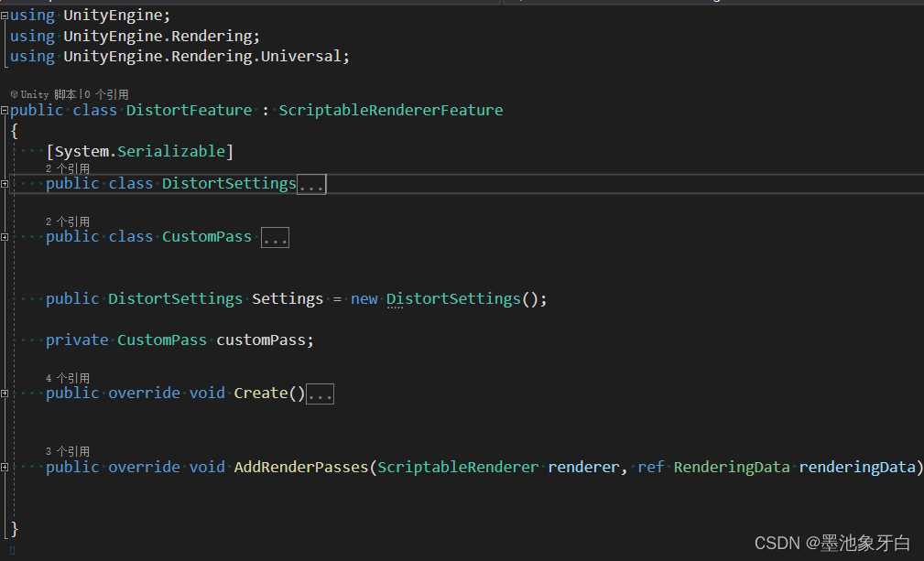Click the ScriptableRenderer parameter type
924x561 pixels.
pos(458,468)
